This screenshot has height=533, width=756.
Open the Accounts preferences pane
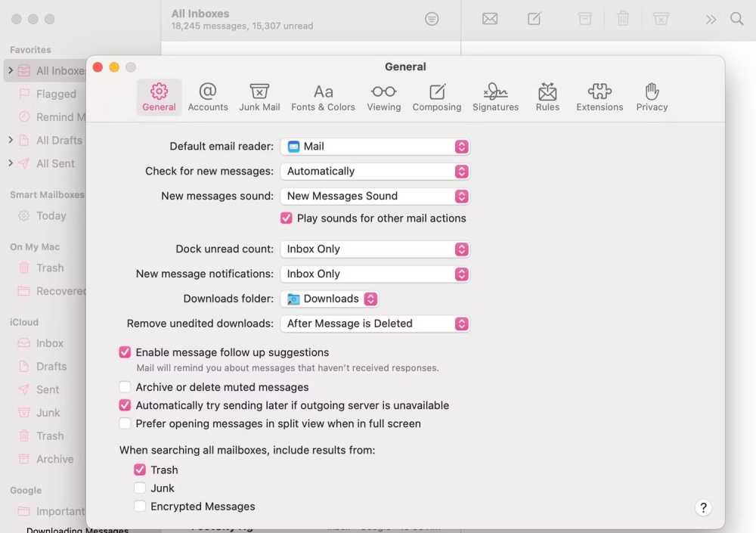click(x=208, y=97)
